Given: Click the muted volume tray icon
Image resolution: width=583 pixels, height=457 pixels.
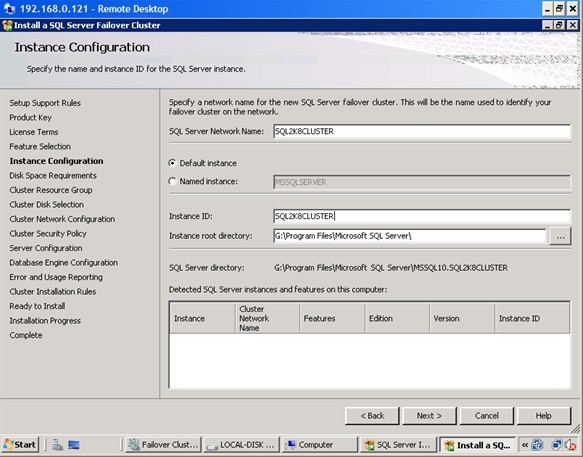Looking at the screenshot, I should pyautogui.click(x=570, y=445).
